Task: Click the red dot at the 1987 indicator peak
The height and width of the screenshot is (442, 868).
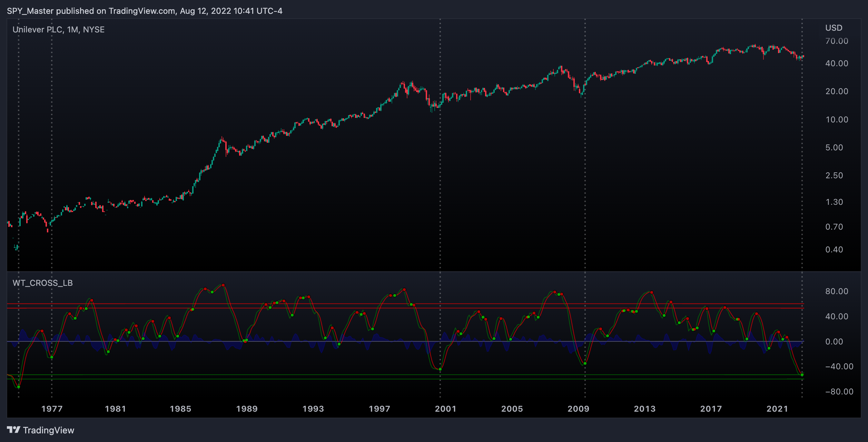Action: click(224, 285)
